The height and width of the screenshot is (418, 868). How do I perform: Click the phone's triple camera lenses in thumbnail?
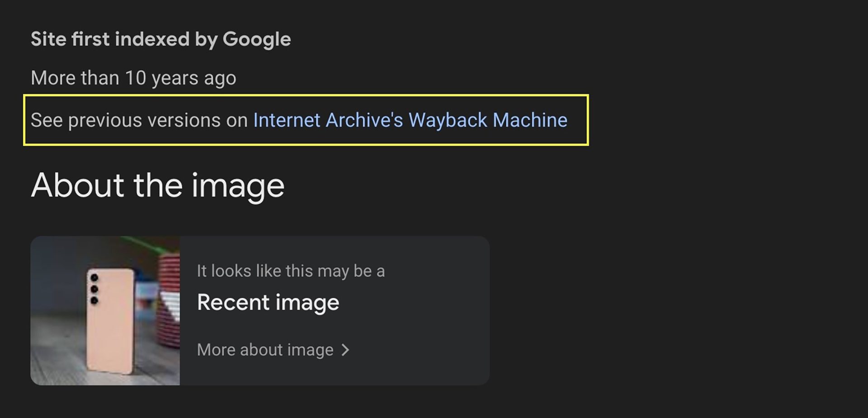pyautogui.click(x=94, y=289)
